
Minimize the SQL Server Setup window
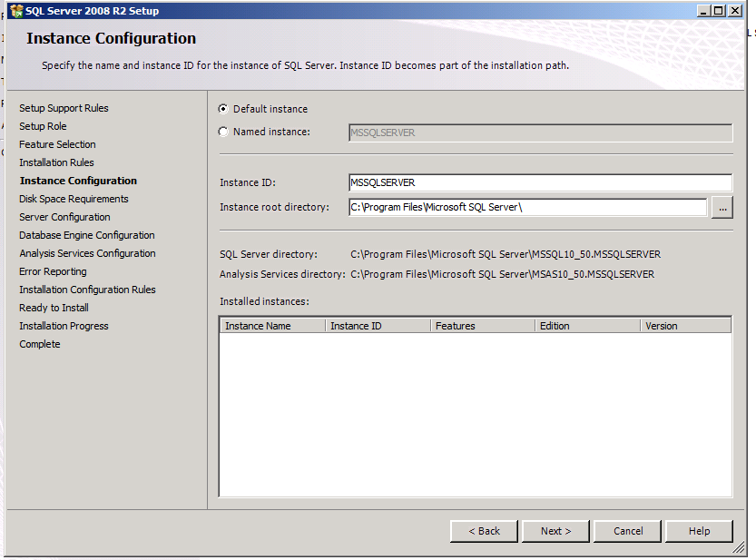(x=703, y=11)
